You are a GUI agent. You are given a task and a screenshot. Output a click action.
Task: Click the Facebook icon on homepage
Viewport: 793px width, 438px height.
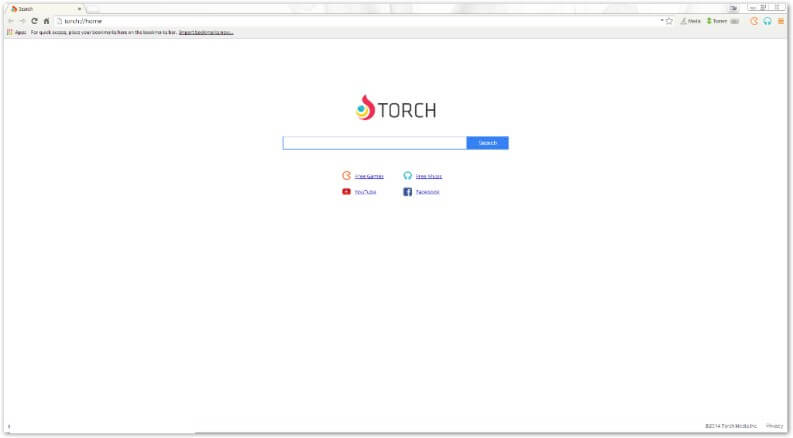(408, 192)
